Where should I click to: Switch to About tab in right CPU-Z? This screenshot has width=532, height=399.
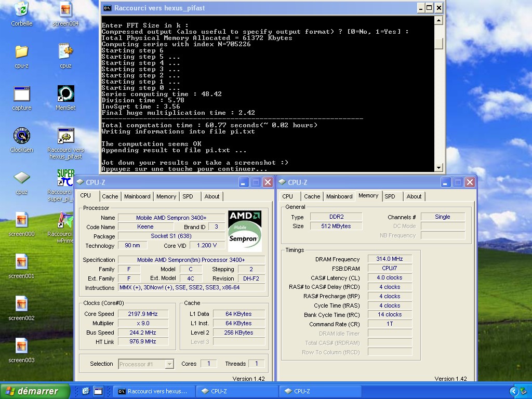[414, 196]
